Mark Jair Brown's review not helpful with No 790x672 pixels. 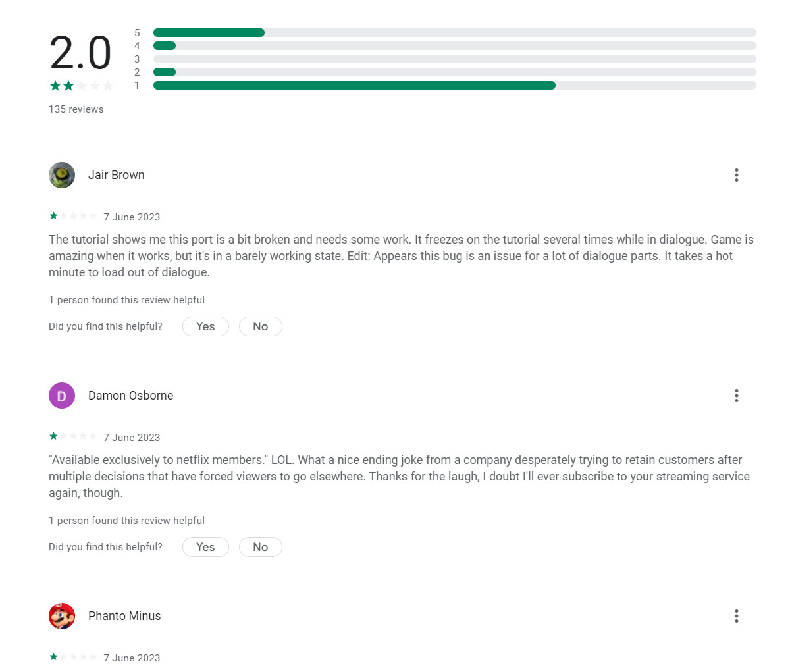tap(260, 326)
